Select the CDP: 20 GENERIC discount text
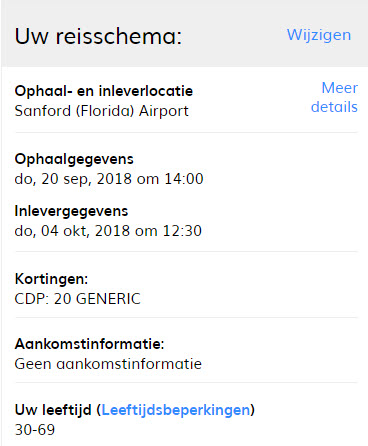Viewport: 368px width, 446px height. (x=78, y=299)
